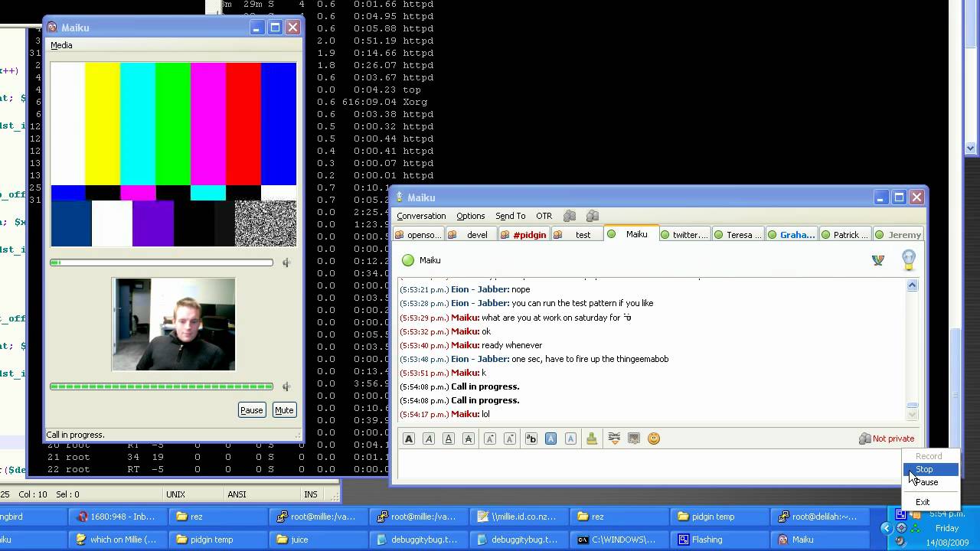
Task: Click the 'Not private' OTR status
Action: [887, 439]
